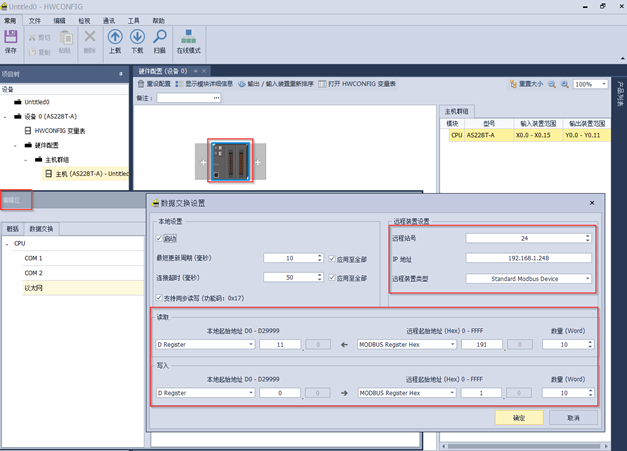This screenshot has width=627, height=451.
Task: Click the IP 地址 input field
Action: [527, 258]
